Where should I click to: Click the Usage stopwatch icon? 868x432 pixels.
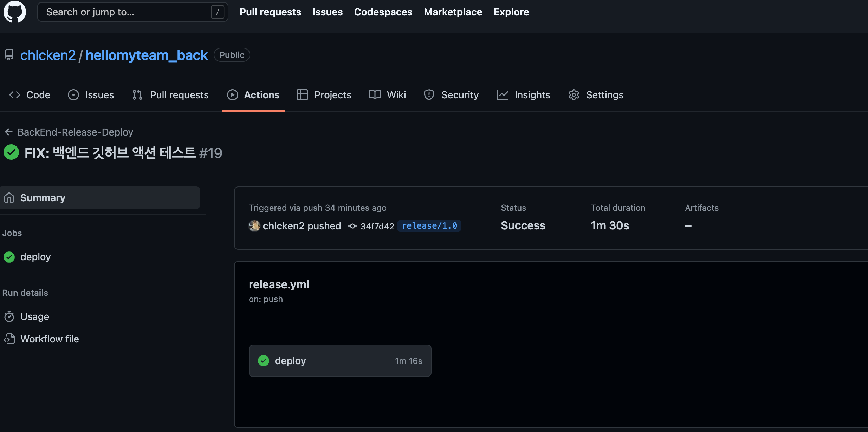pos(9,316)
